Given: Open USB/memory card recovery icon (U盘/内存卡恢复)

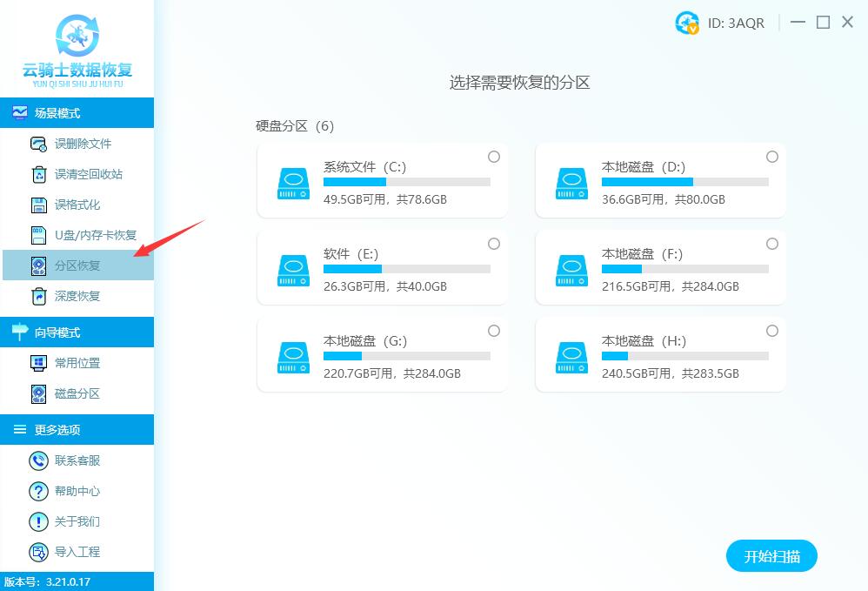Looking at the screenshot, I should [x=39, y=235].
